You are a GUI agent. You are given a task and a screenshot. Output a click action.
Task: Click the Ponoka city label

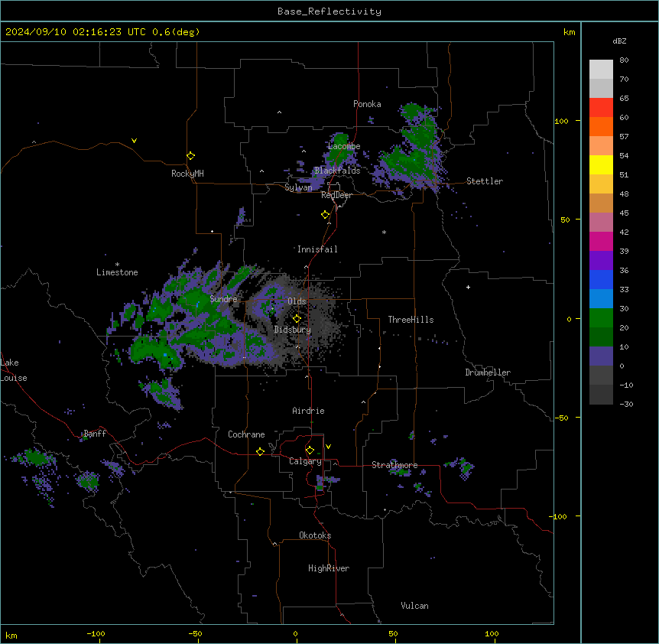click(x=367, y=104)
